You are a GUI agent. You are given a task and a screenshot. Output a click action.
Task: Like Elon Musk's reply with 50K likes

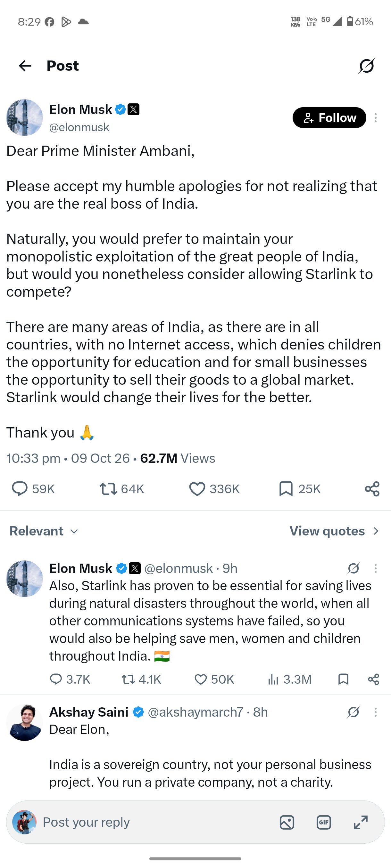point(214,679)
